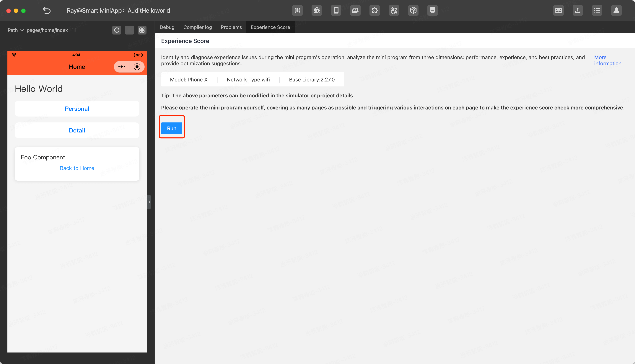635x364 pixels.
Task: Toggle the simulator record circle button
Action: (x=137, y=67)
